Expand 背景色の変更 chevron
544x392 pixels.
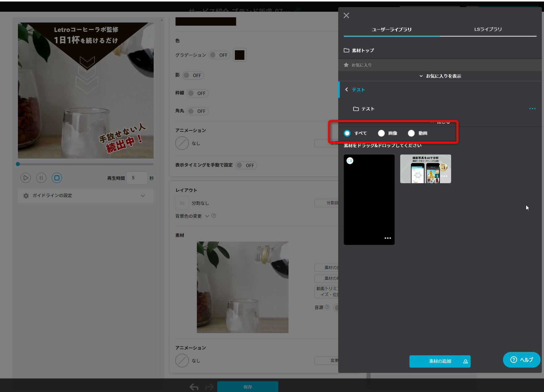point(207,216)
